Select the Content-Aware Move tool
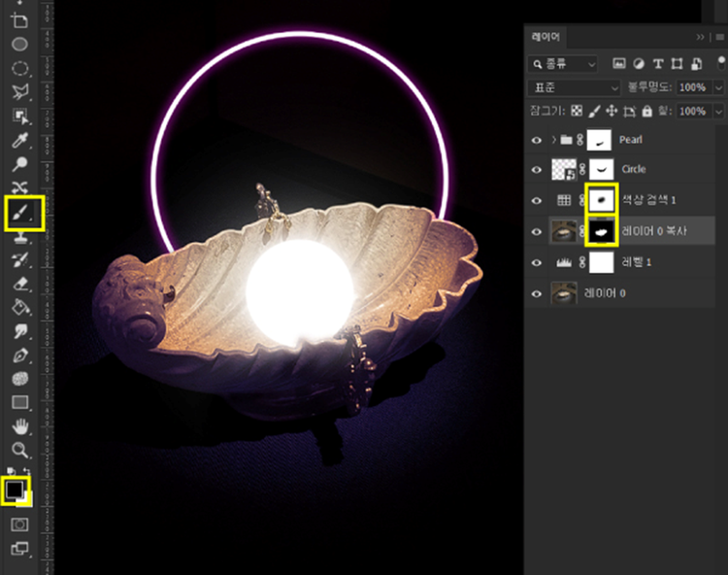The image size is (728, 575). pos(19,187)
